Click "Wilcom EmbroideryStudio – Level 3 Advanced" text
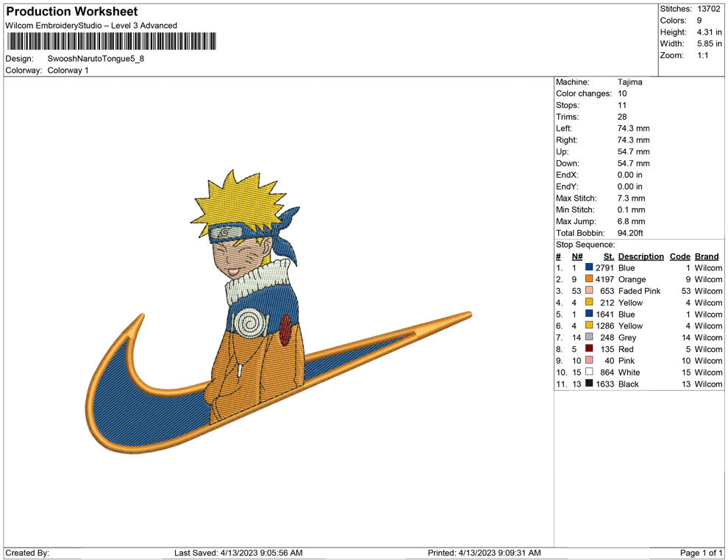The image size is (728, 560). (x=91, y=26)
